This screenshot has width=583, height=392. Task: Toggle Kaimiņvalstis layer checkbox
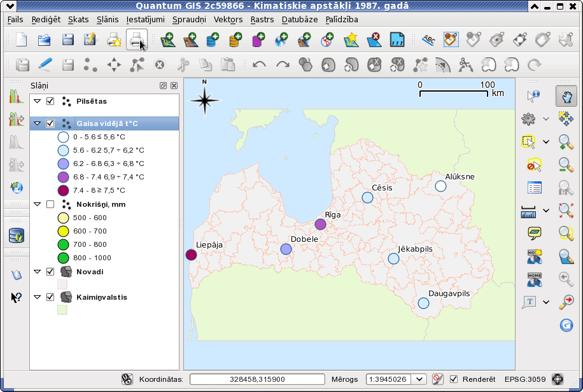(50, 297)
